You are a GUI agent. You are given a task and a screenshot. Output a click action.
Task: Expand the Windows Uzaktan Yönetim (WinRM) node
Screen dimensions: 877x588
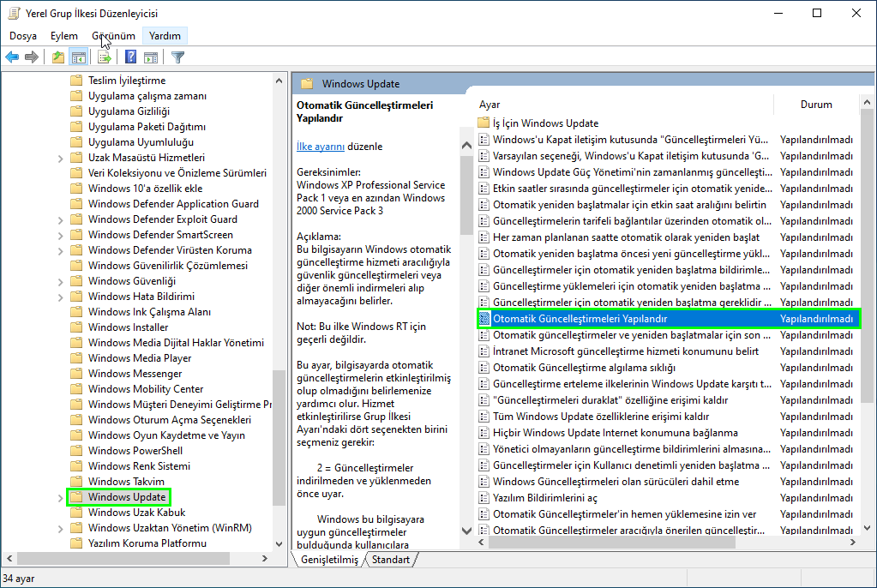[60, 528]
